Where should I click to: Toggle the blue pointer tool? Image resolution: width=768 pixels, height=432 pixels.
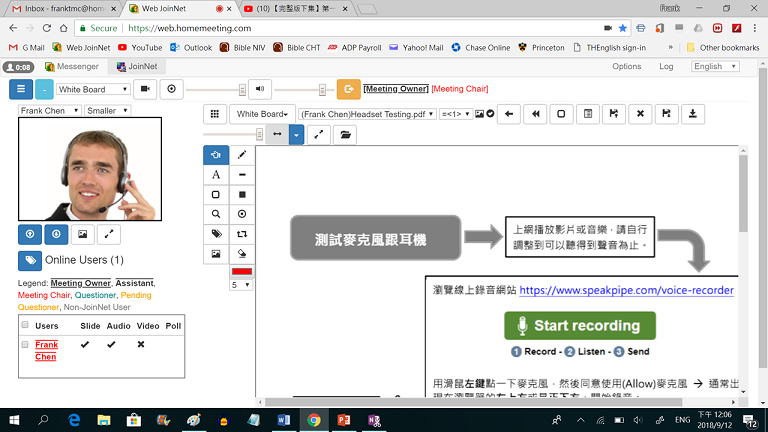click(x=216, y=155)
